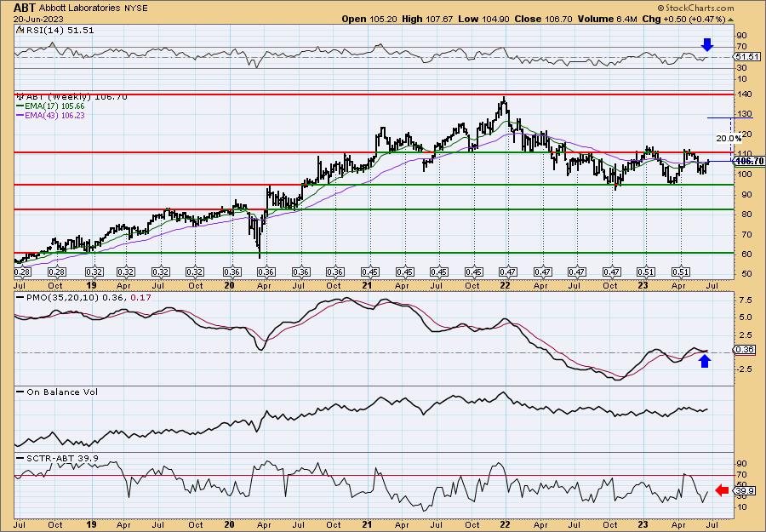Click the 130 price axis label
Image resolution: width=766 pixels, height=532 pixels.
coord(744,114)
